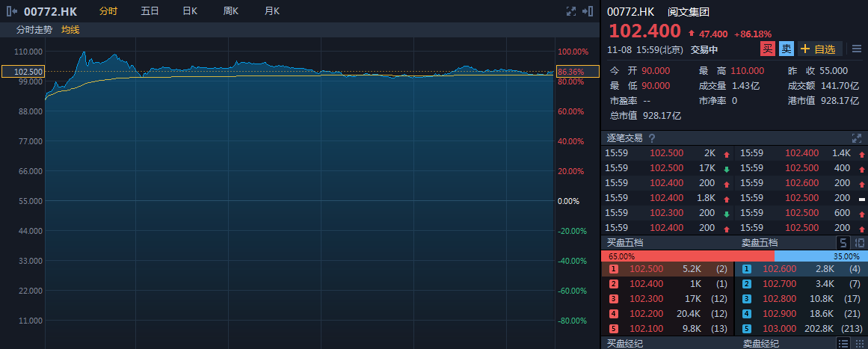The width and height of the screenshot is (868, 349).
Task: Select ask level 3 at 102.800
Action: [801, 299]
